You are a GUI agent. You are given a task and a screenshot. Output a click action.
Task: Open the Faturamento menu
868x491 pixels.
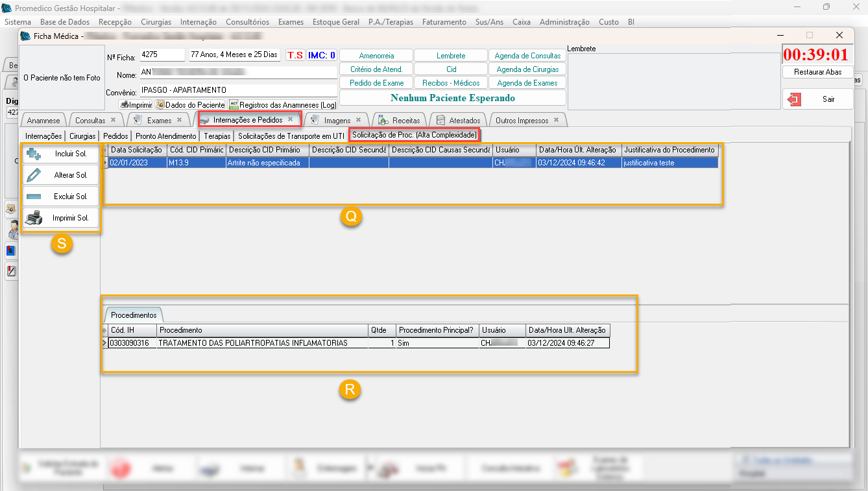click(444, 22)
